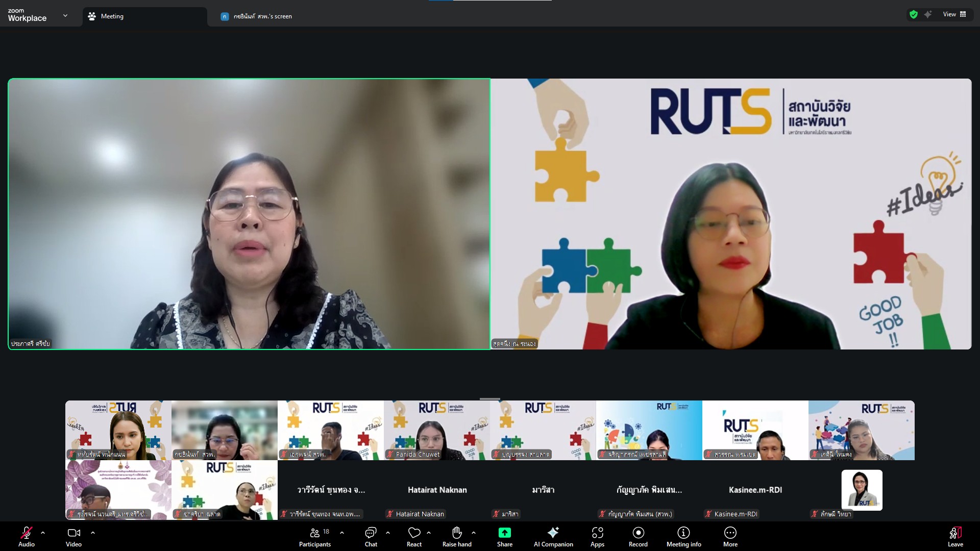Click the Leave meeting button

(x=955, y=536)
